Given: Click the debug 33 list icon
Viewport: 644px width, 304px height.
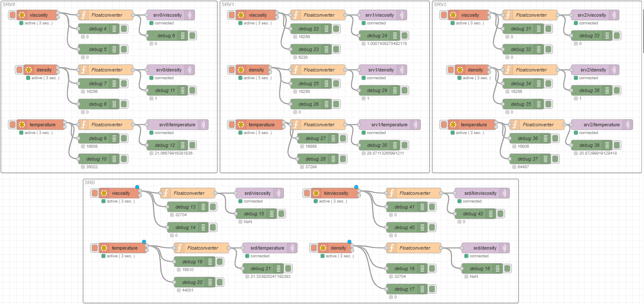Looking at the screenshot, I should coord(607,36).
